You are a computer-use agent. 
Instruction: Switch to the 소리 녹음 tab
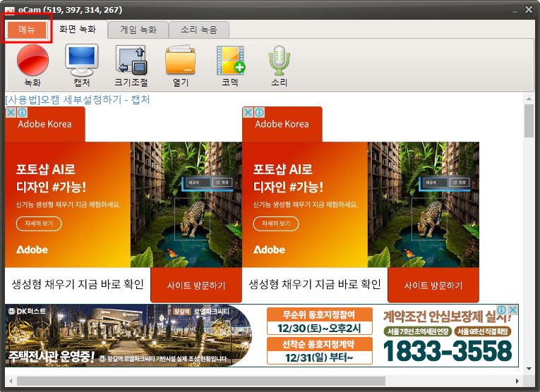(199, 30)
